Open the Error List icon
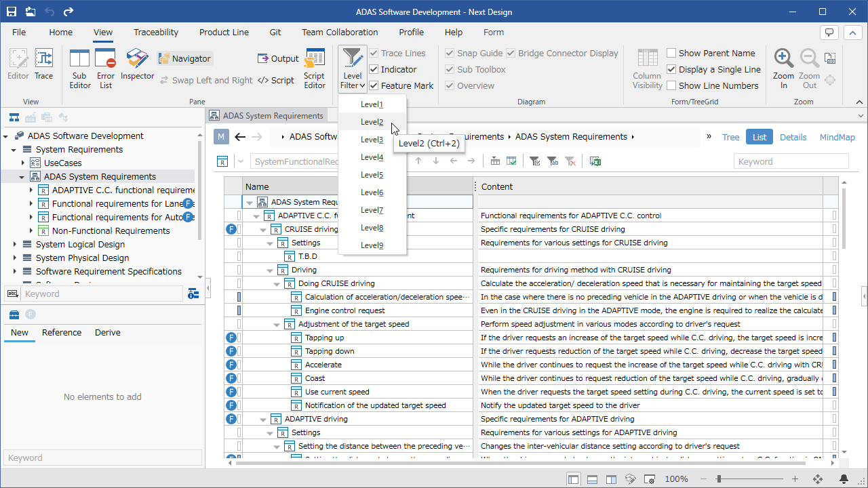Viewport: 868px width, 488px height. [x=106, y=68]
